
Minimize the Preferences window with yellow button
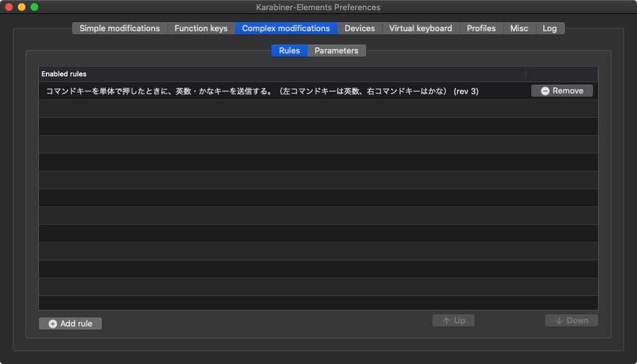[22, 7]
